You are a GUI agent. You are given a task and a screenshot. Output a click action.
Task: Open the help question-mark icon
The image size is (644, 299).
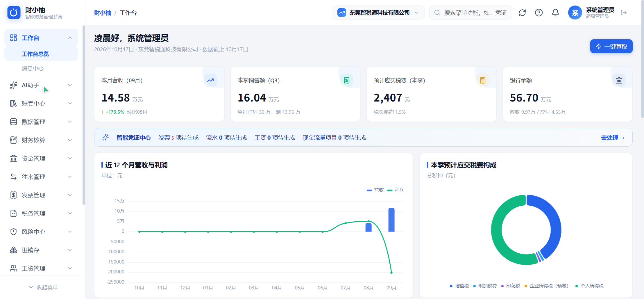[x=539, y=13]
